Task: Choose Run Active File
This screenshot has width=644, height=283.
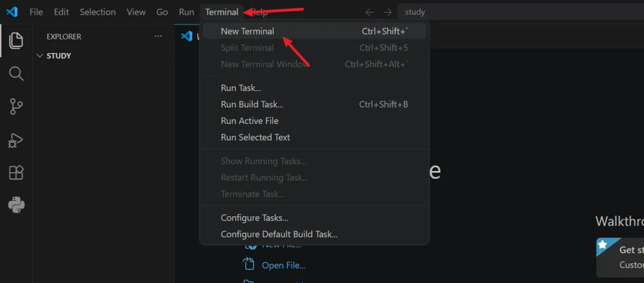Action: pos(315,120)
